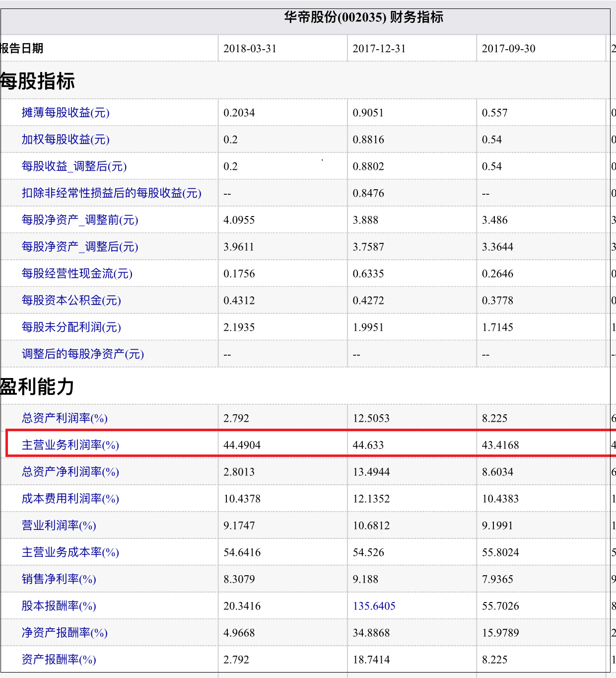Screen dimensions: 616x678
Task: Click the 营业利润率(%) link
Action: pos(59,526)
